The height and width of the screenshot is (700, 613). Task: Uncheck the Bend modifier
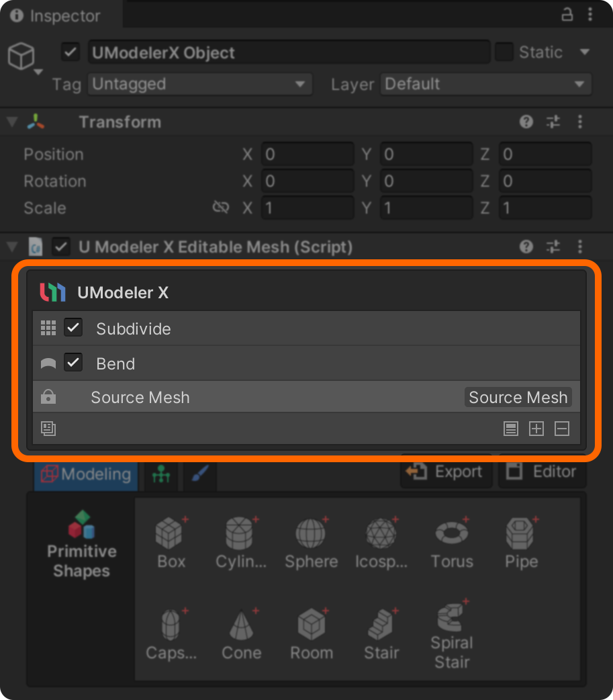(73, 363)
